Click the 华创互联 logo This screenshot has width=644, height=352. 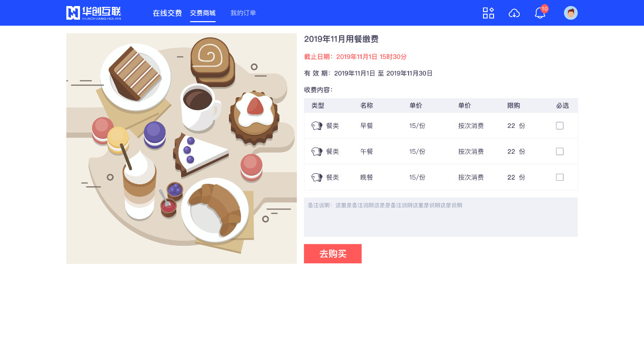click(94, 13)
